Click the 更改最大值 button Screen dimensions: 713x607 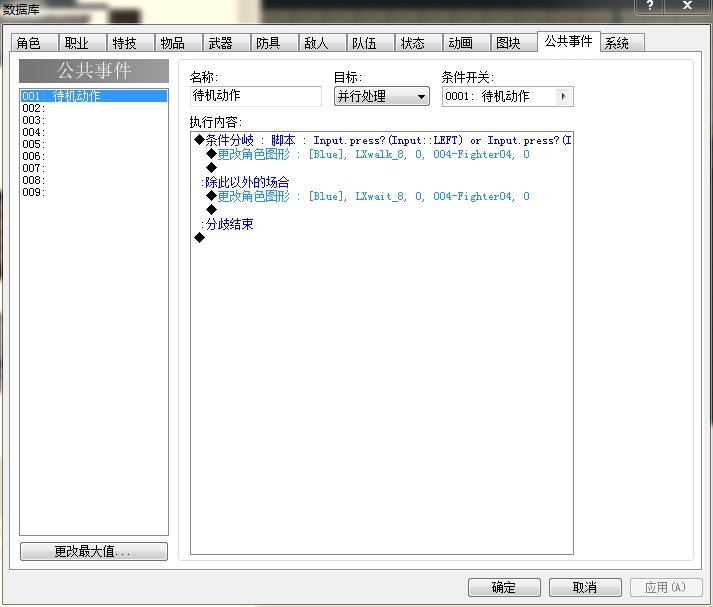pos(94,552)
